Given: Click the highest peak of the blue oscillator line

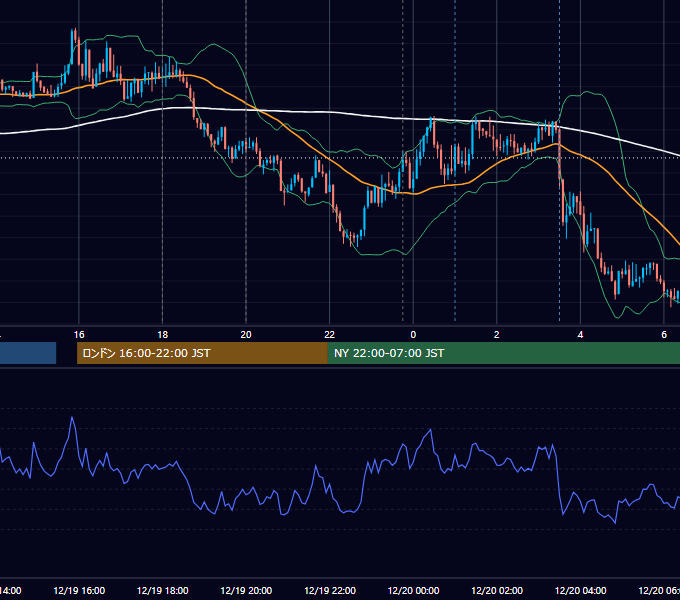Looking at the screenshot, I should pyautogui.click(x=72, y=418).
